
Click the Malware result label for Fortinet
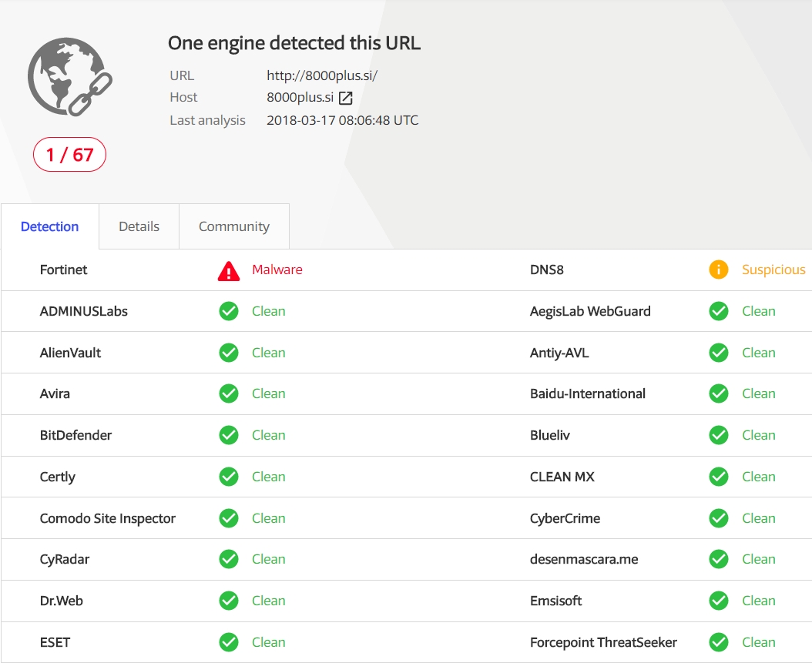pyautogui.click(x=277, y=270)
